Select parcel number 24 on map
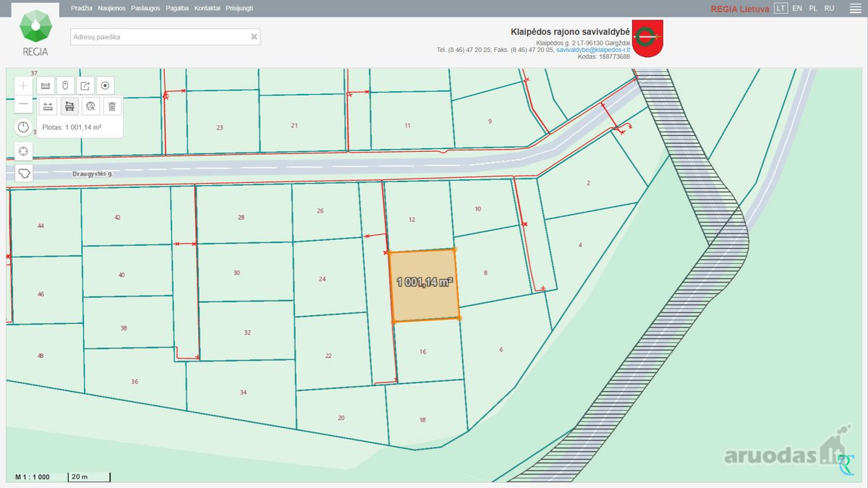This screenshot has width=868, height=488. [x=323, y=279]
